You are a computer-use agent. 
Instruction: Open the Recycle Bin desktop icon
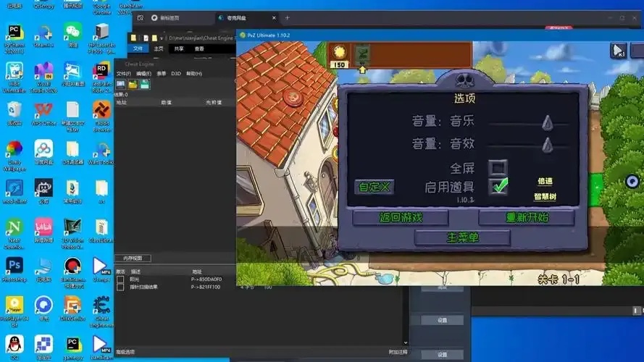[14, 114]
